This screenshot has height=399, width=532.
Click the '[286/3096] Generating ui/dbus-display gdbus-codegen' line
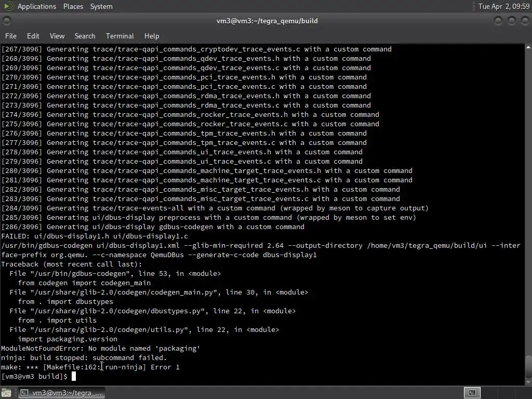(x=153, y=227)
